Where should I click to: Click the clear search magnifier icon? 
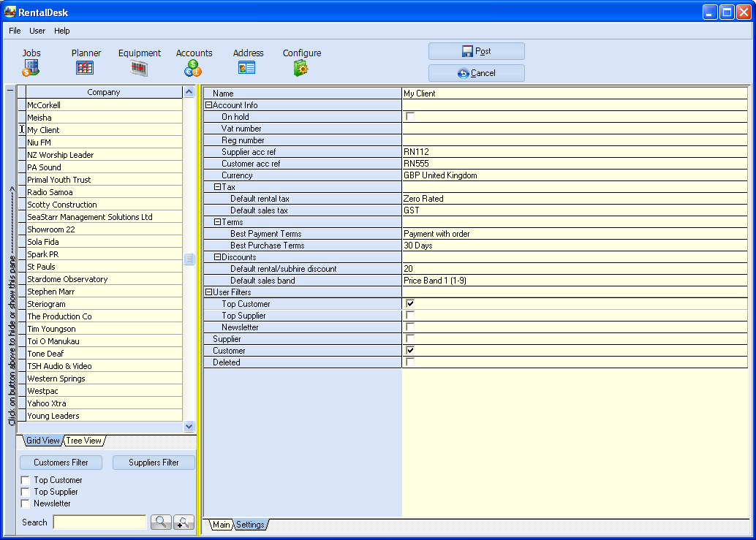(x=184, y=522)
